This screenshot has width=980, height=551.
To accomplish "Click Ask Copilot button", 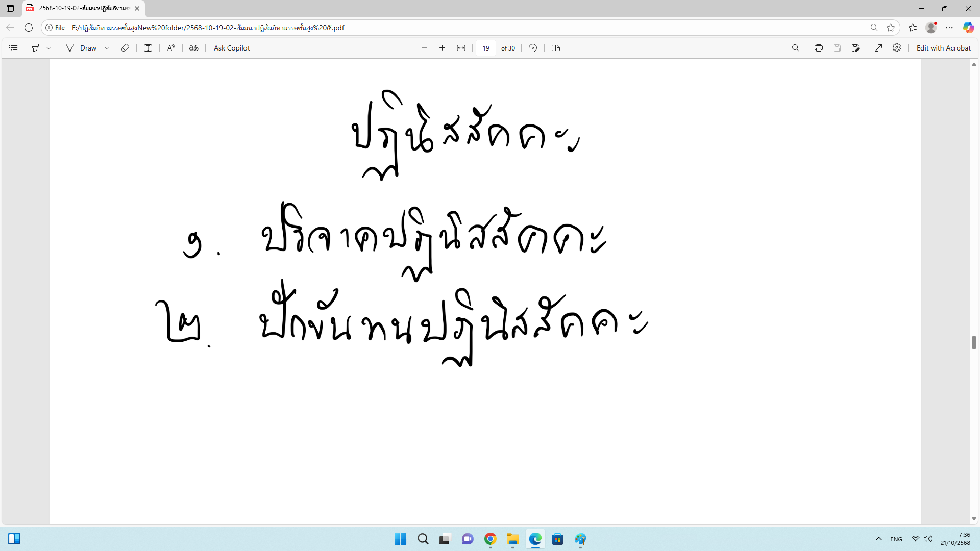I will [x=232, y=48].
